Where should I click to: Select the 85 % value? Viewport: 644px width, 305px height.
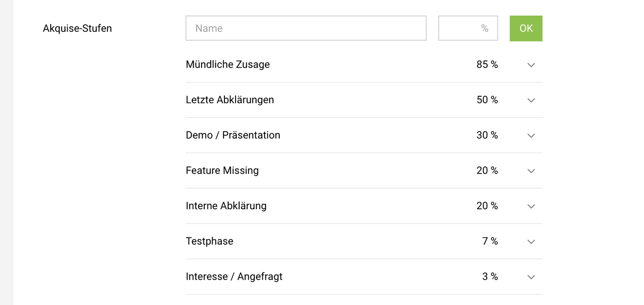click(x=487, y=64)
